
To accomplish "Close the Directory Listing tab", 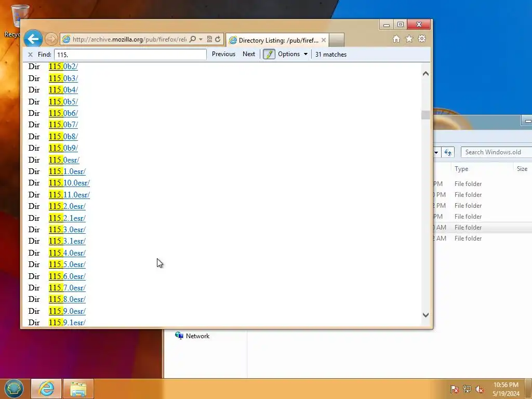I will pos(324,40).
